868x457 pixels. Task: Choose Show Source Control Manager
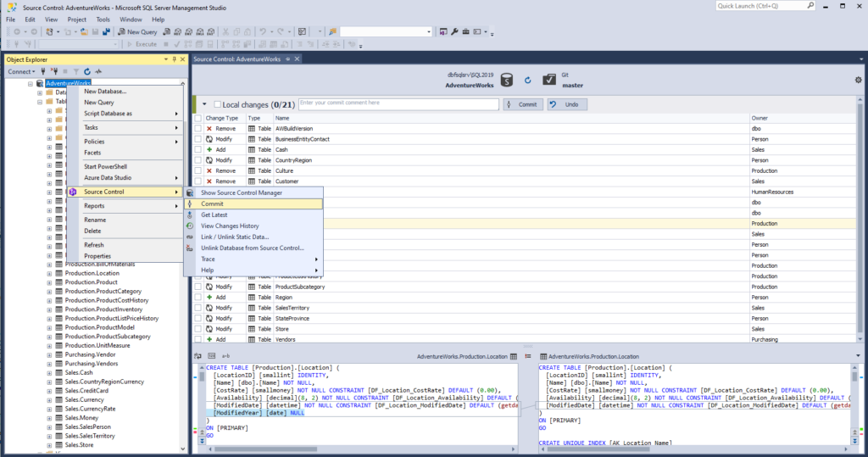253,192
